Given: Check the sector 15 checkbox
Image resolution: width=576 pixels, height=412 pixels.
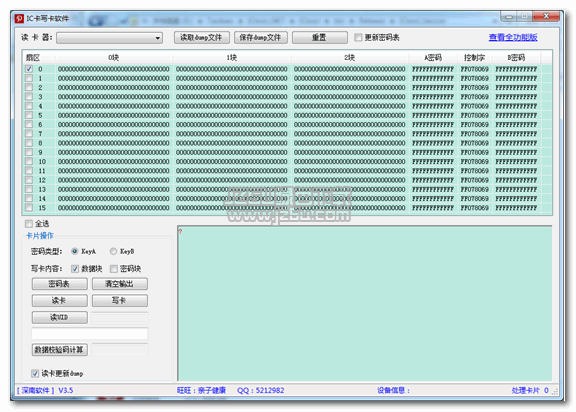Looking at the screenshot, I should tap(29, 207).
